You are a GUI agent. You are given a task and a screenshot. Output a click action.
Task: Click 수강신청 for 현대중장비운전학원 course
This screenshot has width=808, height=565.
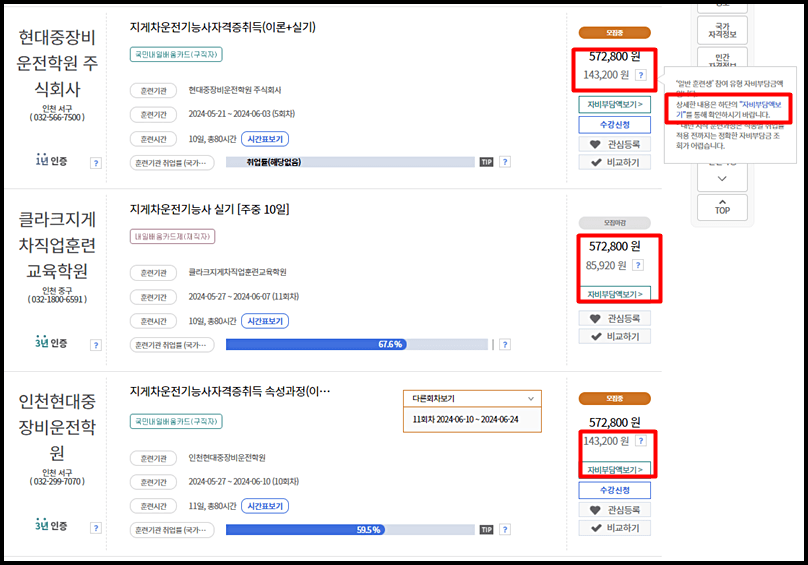(x=615, y=125)
